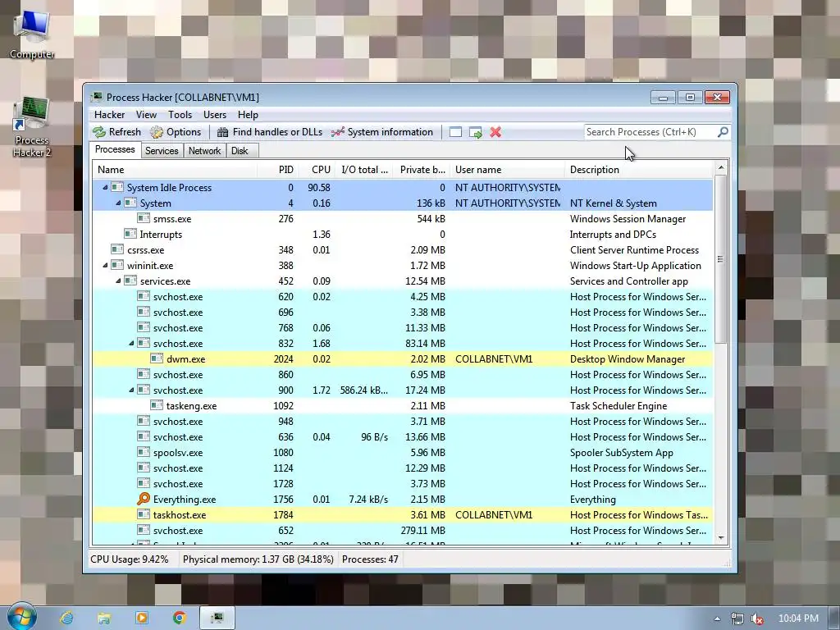840x630 pixels.
Task: Collapse the wininit.exe tree node
Action: [x=105, y=265]
